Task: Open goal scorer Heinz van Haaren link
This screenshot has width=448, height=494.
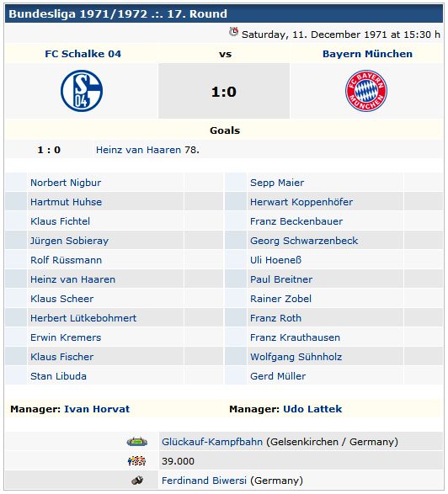Action: pos(138,150)
